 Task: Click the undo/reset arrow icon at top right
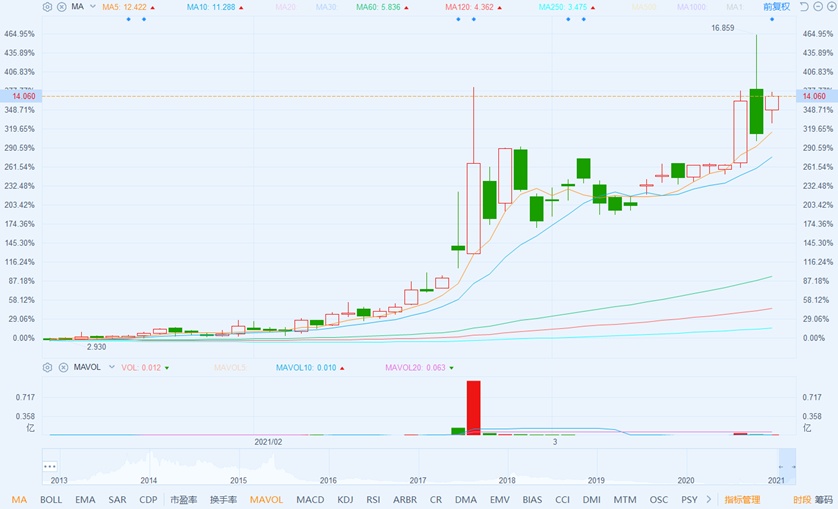(x=804, y=6)
